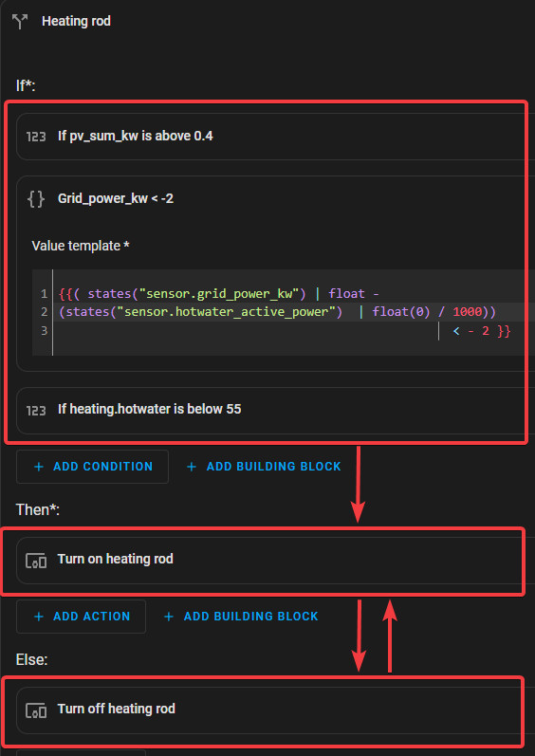Click the Heating rod header title
The width and height of the screenshot is (535, 756).
(76, 21)
